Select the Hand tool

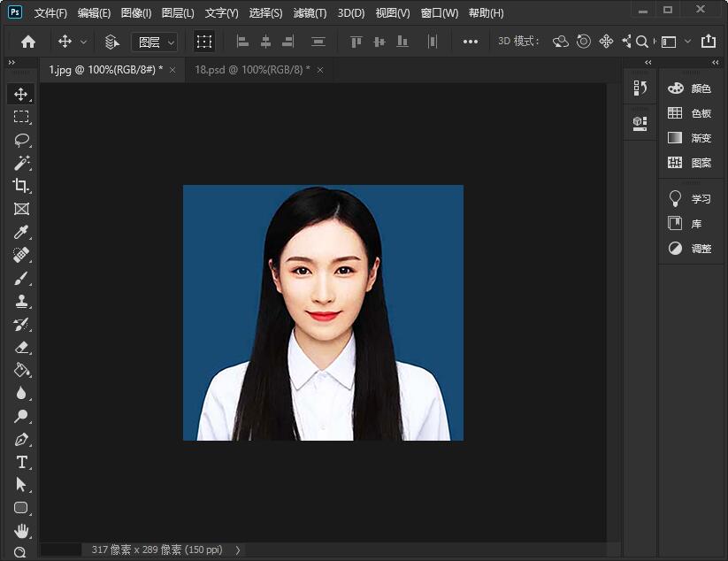pyautogui.click(x=21, y=531)
